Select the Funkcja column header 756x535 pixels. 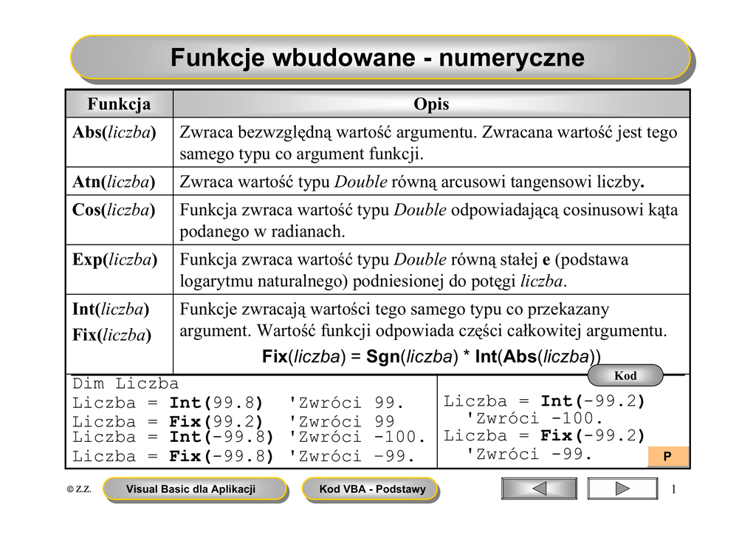pyautogui.click(x=119, y=104)
